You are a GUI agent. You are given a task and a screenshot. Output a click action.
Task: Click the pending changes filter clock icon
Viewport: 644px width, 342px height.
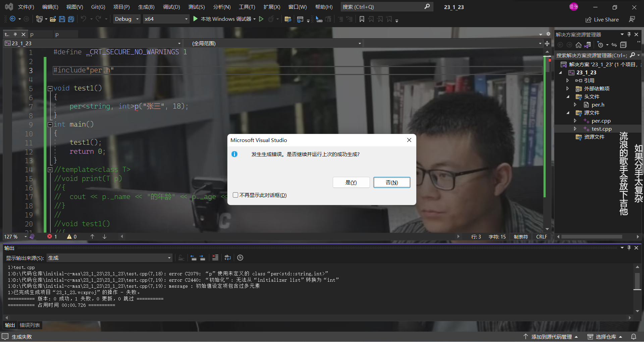(x=600, y=45)
